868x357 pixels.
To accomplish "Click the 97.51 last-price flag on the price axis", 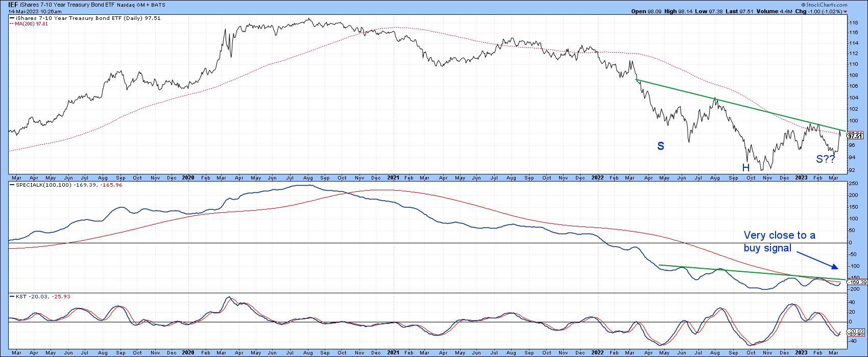I will click(855, 136).
